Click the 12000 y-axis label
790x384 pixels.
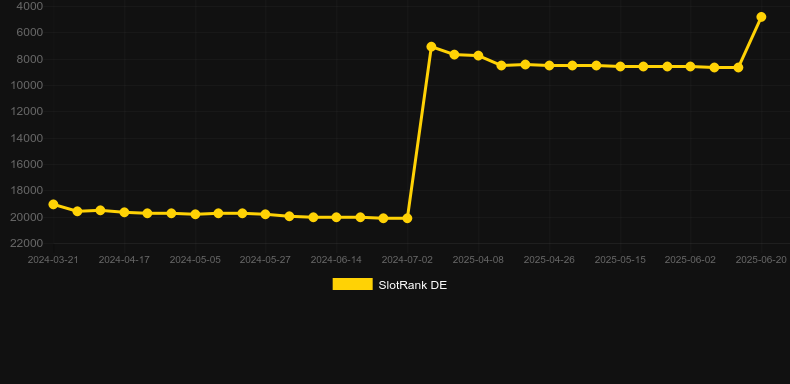tap(27, 111)
